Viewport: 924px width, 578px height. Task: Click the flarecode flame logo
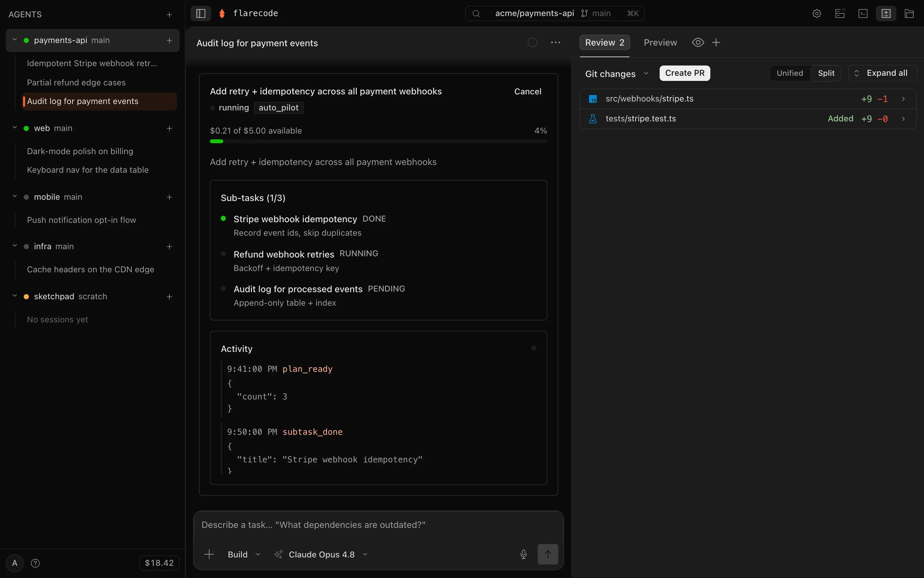coord(222,13)
